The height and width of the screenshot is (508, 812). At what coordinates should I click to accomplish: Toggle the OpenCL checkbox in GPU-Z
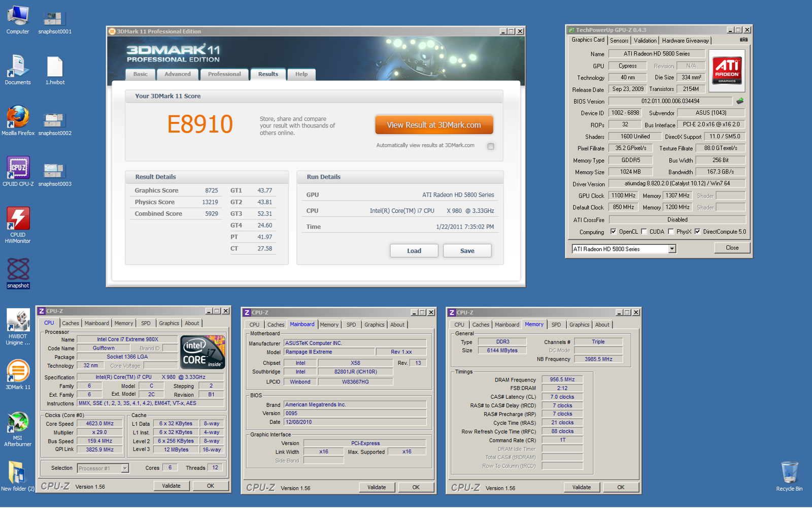[x=613, y=232]
